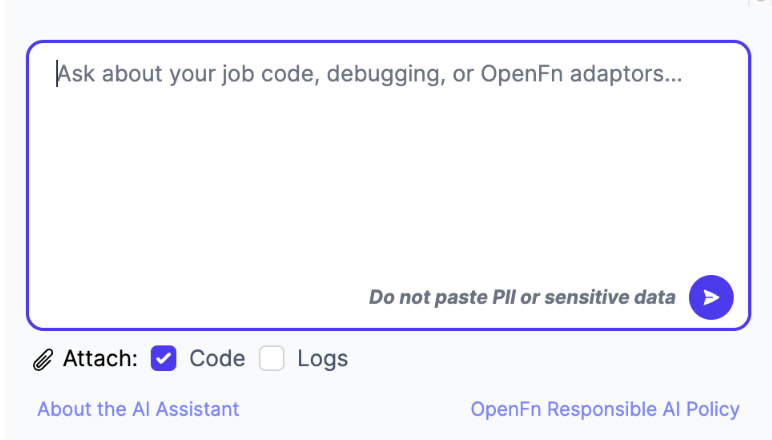Screen dimensions: 772x440
Task: Click the 'Do not paste PII' warning text
Action: click(x=522, y=297)
